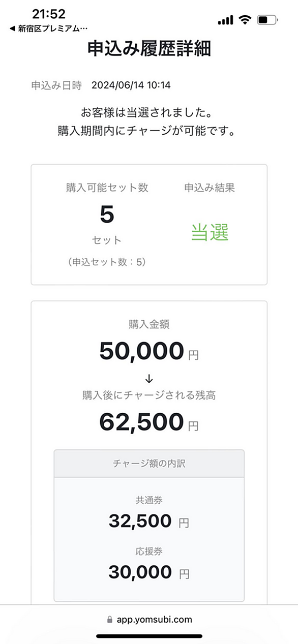Tap the 申込セット数:5 note
The width and height of the screenshot is (298, 644).
107,263
